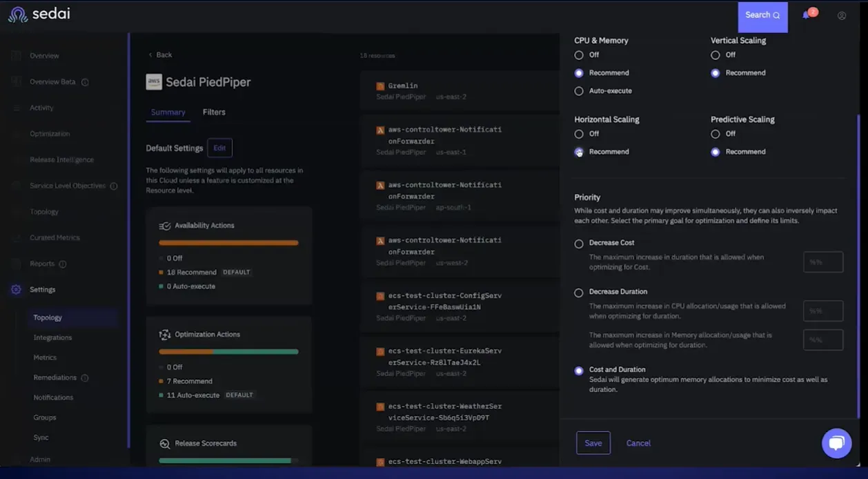Viewport: 868px width, 479px height.
Task: Open Topology under Settings
Action: coord(48,318)
